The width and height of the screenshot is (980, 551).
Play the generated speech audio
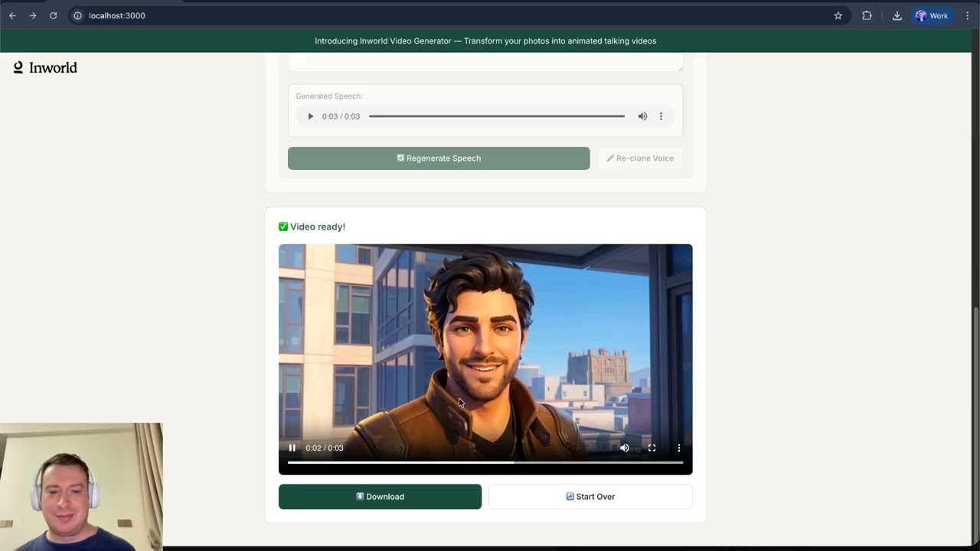click(310, 116)
